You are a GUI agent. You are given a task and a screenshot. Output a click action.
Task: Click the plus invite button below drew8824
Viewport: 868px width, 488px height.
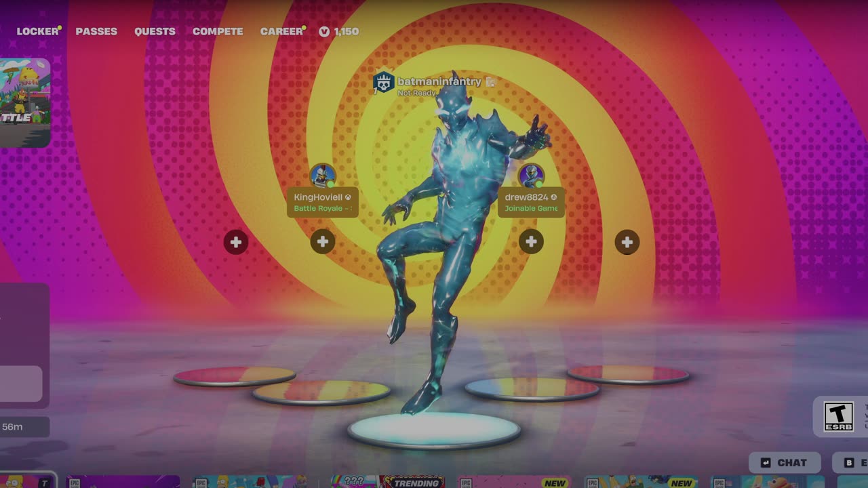(x=531, y=242)
